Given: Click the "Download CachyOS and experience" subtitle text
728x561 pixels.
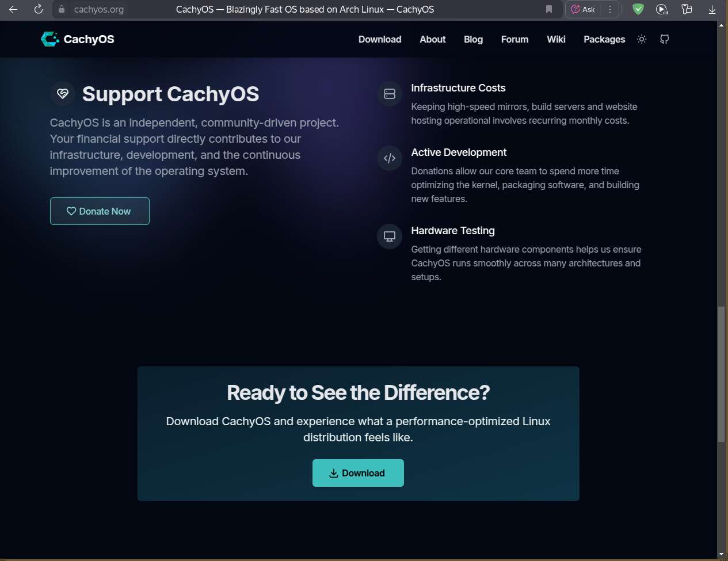Looking at the screenshot, I should (358, 429).
